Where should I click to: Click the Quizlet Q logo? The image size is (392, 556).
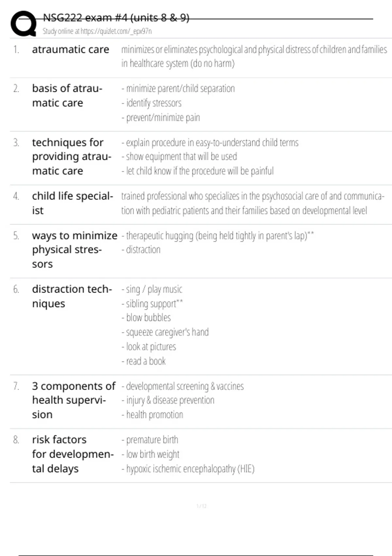tap(24, 24)
